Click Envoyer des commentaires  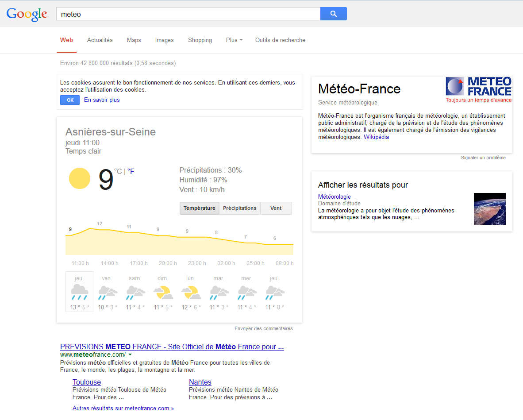[x=264, y=328]
